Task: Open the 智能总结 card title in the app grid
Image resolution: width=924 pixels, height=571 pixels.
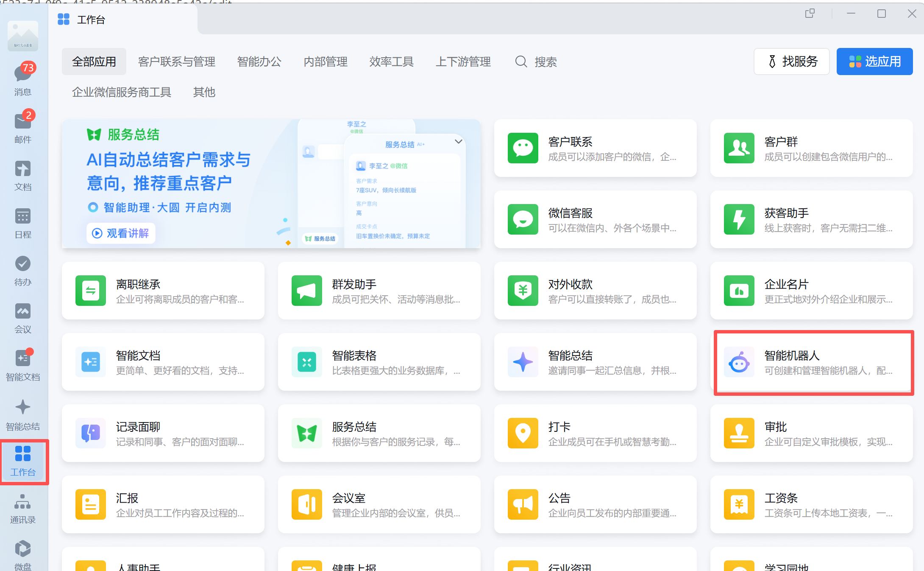Action: (571, 355)
